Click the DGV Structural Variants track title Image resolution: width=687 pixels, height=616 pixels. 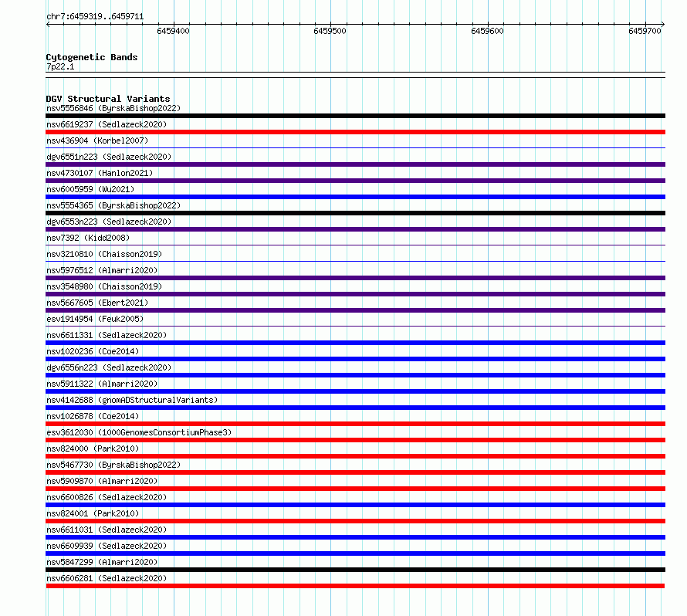[108, 99]
